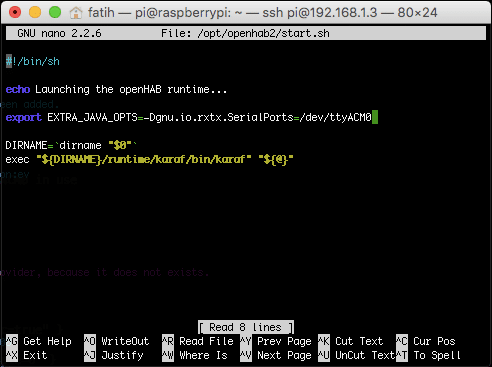492x367 pixels.
Task: Click the exec keyword
Action: (17, 159)
